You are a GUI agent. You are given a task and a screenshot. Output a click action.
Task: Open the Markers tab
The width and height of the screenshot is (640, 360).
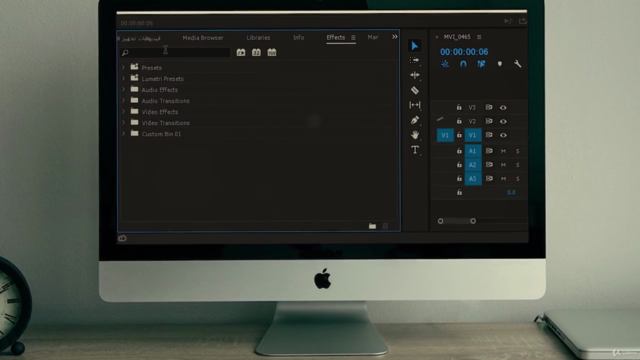[373, 38]
